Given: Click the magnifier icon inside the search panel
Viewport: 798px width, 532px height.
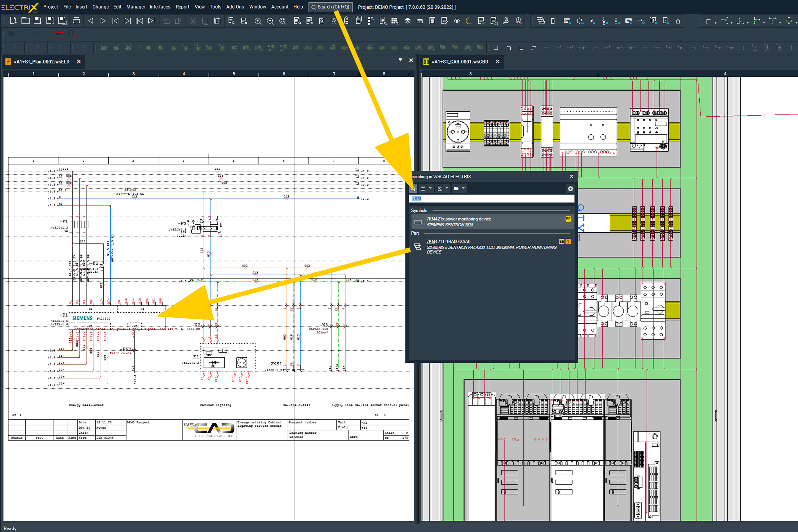Looking at the screenshot, I should click(413, 189).
